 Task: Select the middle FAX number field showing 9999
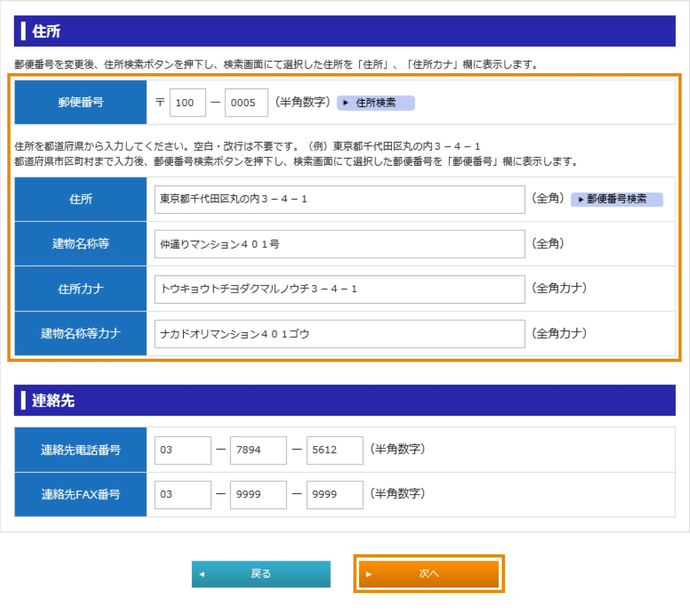tap(258, 494)
